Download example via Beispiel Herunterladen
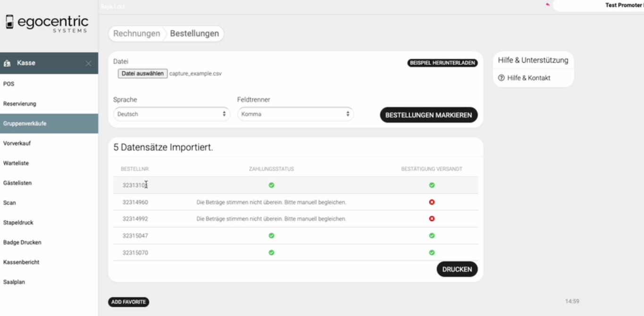 (442, 63)
